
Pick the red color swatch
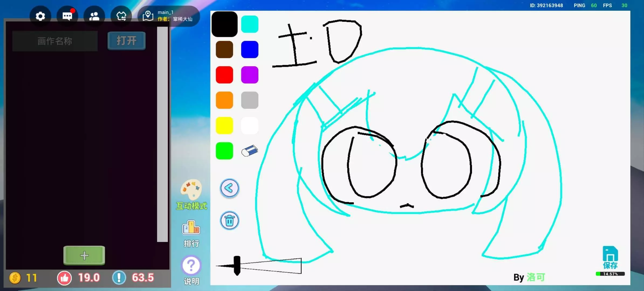(x=224, y=75)
